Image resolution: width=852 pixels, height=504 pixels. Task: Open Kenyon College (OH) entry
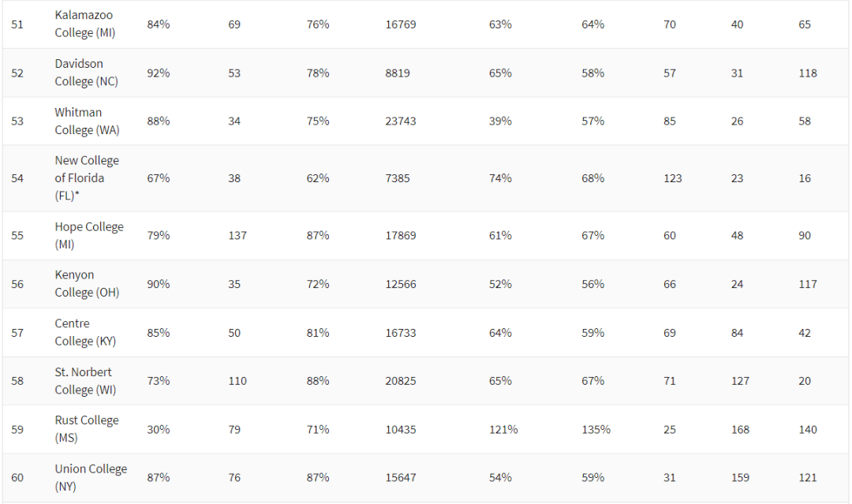tap(87, 283)
